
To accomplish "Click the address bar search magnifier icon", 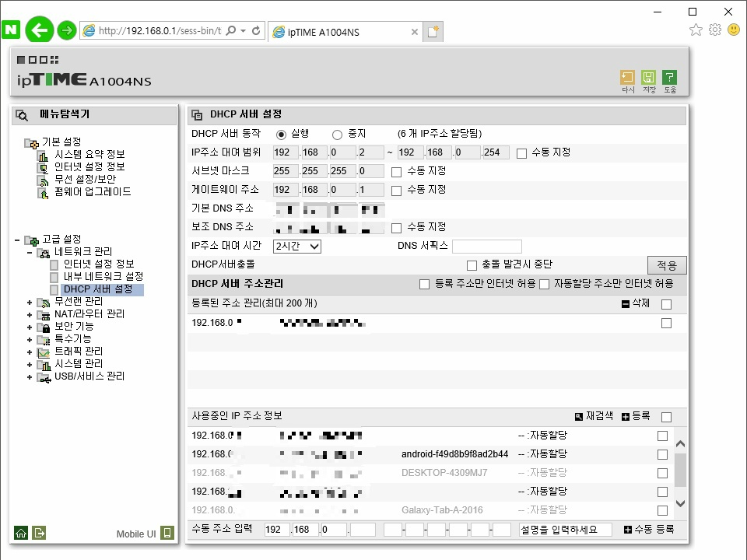I will point(231,30).
